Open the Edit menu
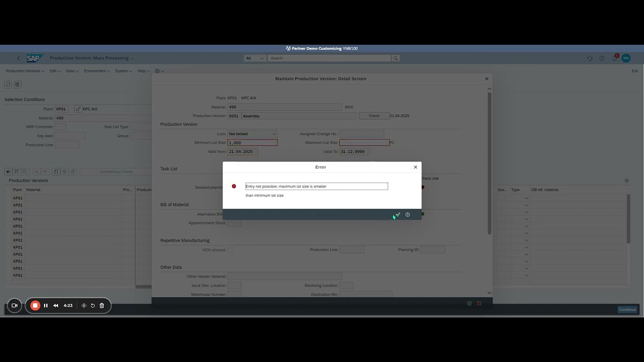Viewport: 644px width, 362px height. point(55,71)
